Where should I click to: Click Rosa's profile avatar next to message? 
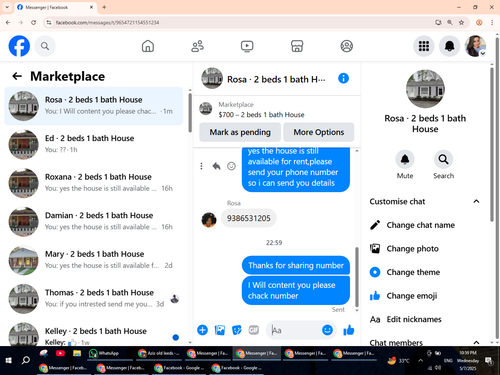click(x=209, y=220)
